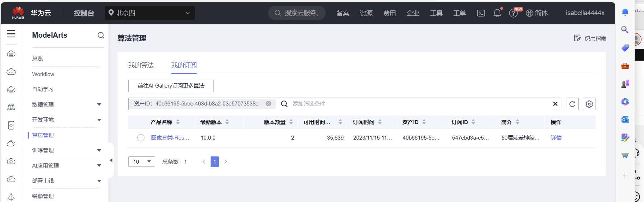This screenshot has width=644, height=202.
Task: Click the browser sidebar bell icon
Action: point(625,12)
